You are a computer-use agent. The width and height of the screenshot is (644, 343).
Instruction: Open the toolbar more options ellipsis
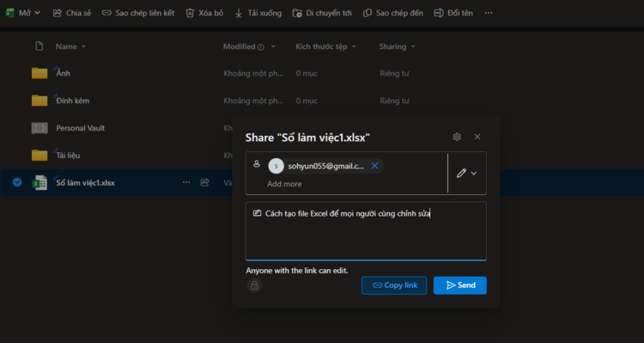point(488,13)
